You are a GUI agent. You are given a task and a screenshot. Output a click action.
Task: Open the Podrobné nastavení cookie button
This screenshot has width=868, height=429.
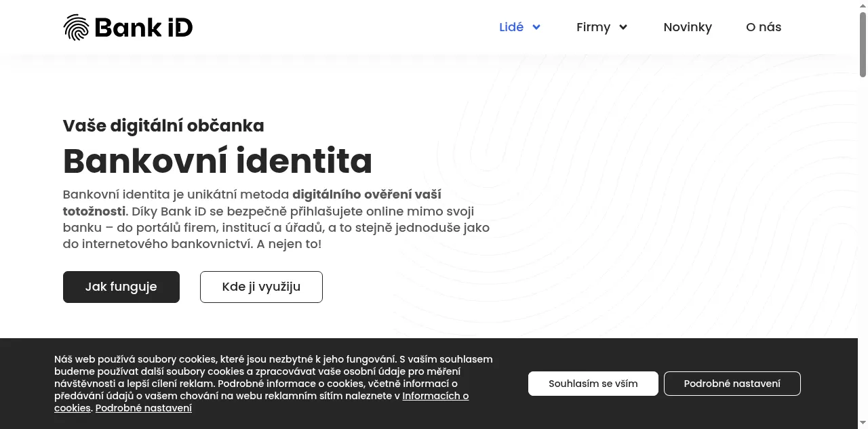(732, 384)
